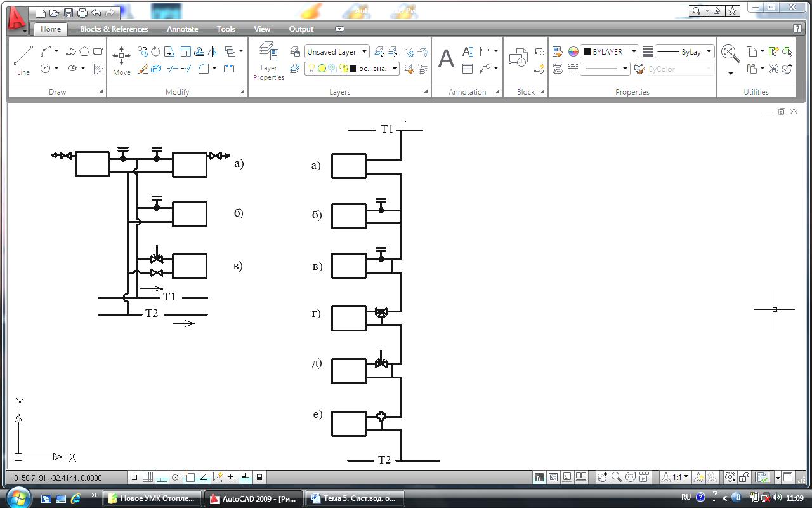Open the linetype dropdown in Properties

tap(605, 69)
